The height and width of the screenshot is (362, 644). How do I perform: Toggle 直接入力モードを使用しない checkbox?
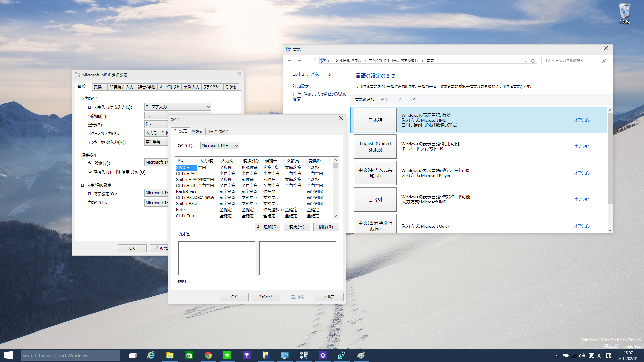point(90,172)
